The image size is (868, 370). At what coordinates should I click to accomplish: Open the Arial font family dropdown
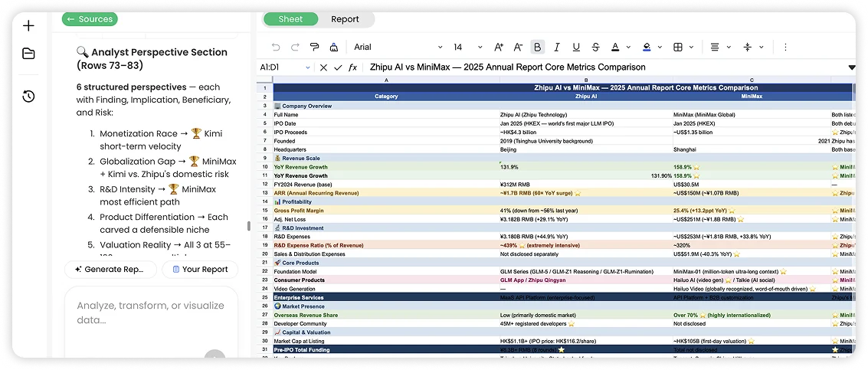coord(398,47)
